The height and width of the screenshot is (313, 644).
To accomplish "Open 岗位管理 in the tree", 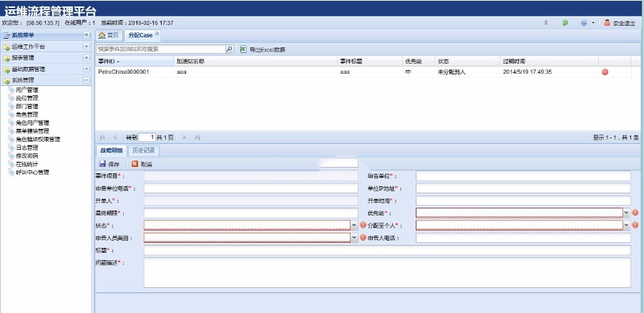I will pyautogui.click(x=26, y=98).
